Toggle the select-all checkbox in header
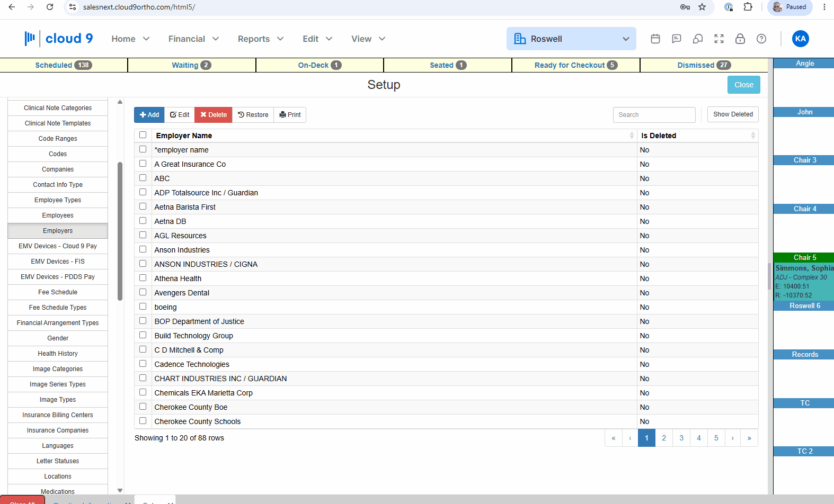The image size is (834, 504). [x=143, y=135]
